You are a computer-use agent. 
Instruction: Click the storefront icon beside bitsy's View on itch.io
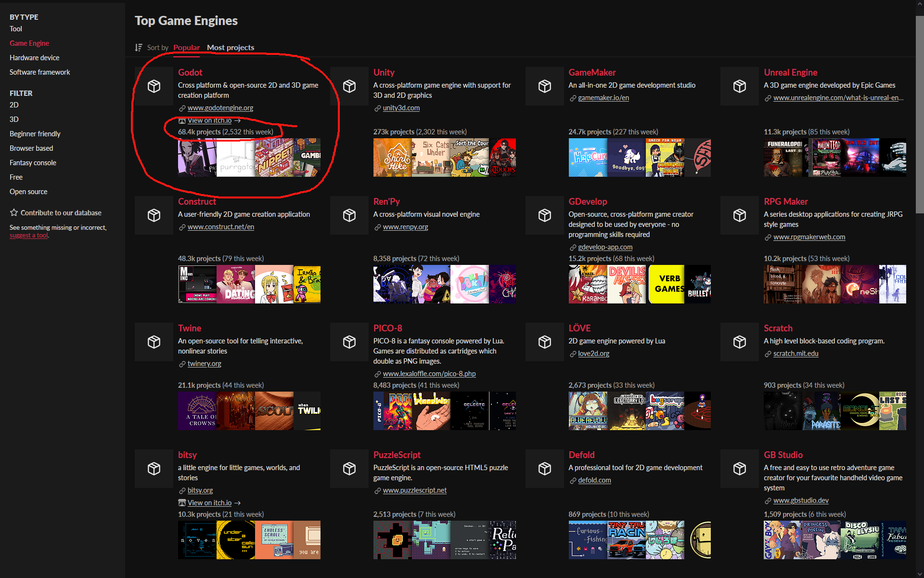click(x=182, y=503)
